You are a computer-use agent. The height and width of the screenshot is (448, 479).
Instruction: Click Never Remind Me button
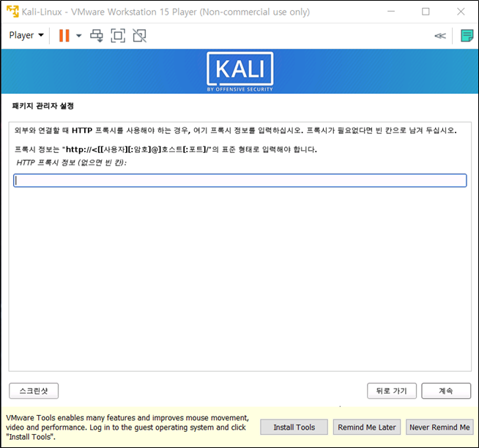[x=439, y=428]
